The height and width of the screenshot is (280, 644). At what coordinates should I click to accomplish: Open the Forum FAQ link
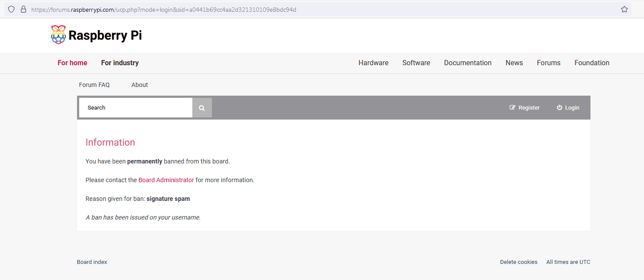coord(94,85)
